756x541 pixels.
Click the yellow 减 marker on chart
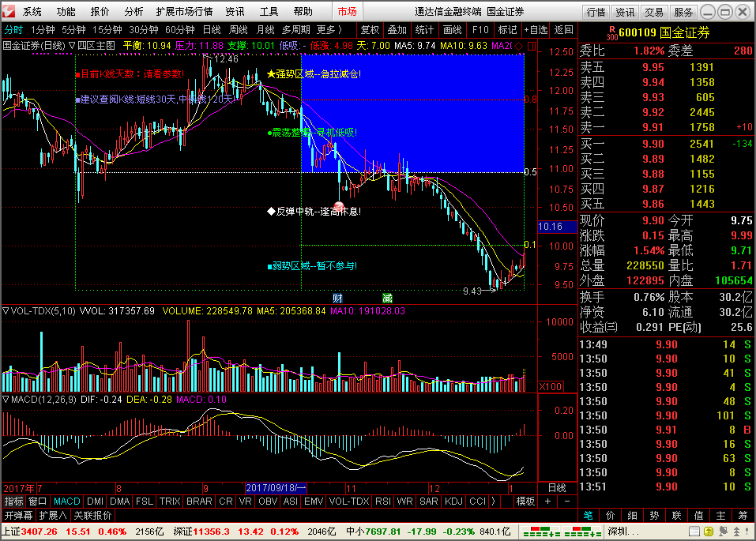[387, 298]
